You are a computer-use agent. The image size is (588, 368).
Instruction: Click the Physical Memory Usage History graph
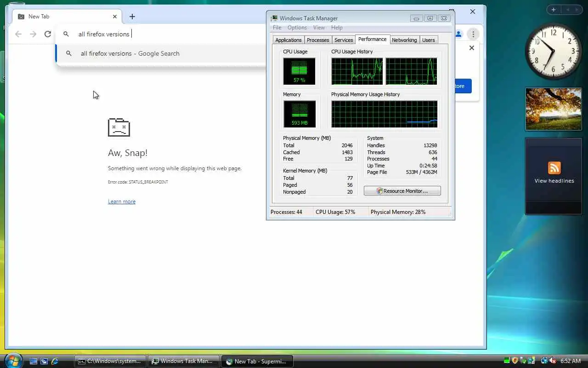pos(384,114)
